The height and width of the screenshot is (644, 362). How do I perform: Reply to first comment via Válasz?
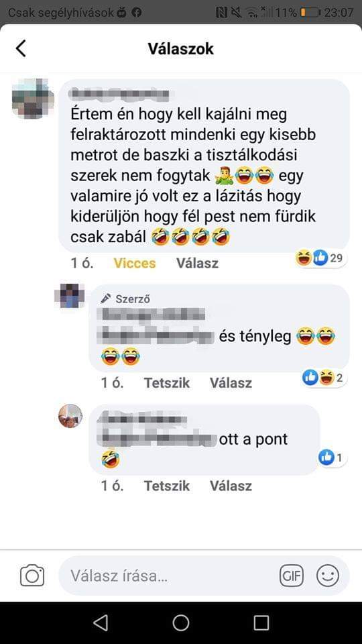point(197,263)
